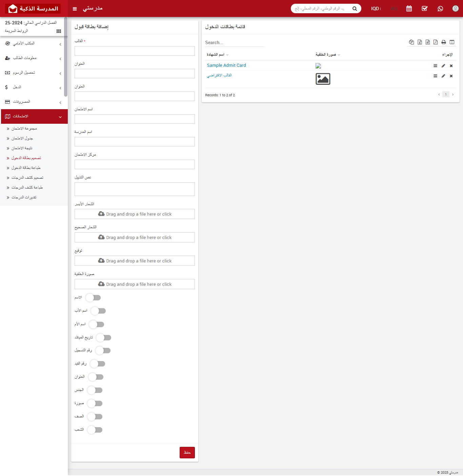Edit the Sample Admit Card entry
Viewport: 463px width, 476px height.
click(443, 66)
